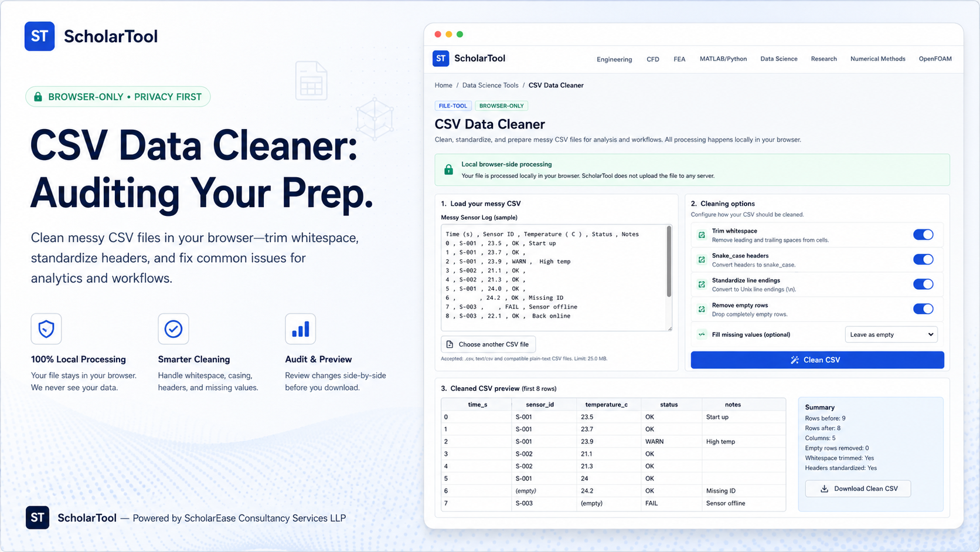Viewport: 980px width, 552px height.
Task: Click the BROWSER-ONLY tag
Action: click(501, 106)
